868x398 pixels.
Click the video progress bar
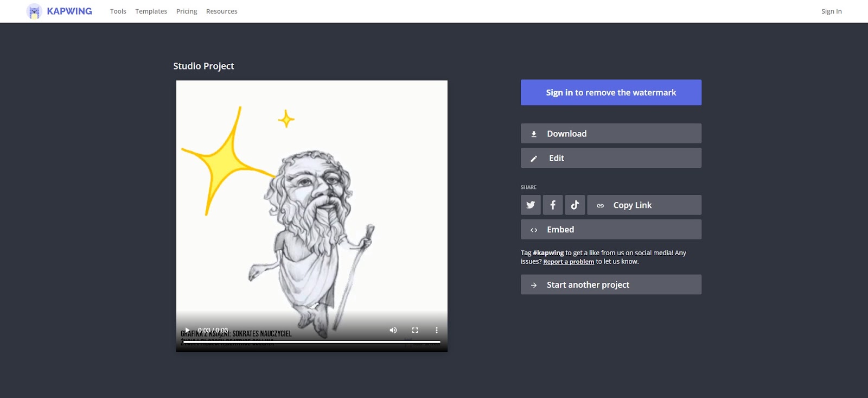312,342
